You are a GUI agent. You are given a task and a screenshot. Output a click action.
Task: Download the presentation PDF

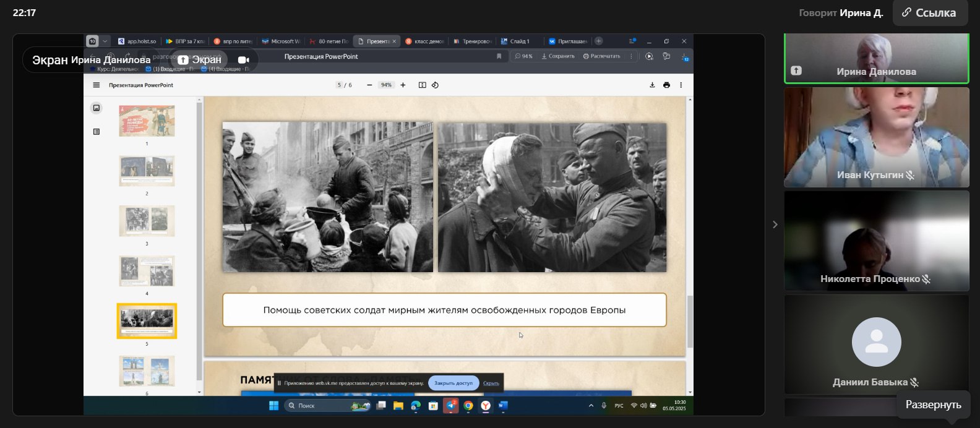(x=652, y=85)
